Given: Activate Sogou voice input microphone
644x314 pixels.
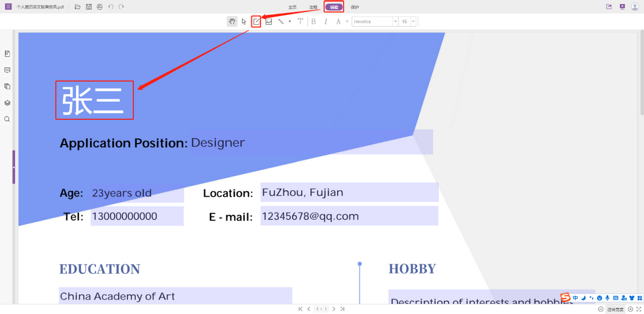Looking at the screenshot, I should click(608, 298).
